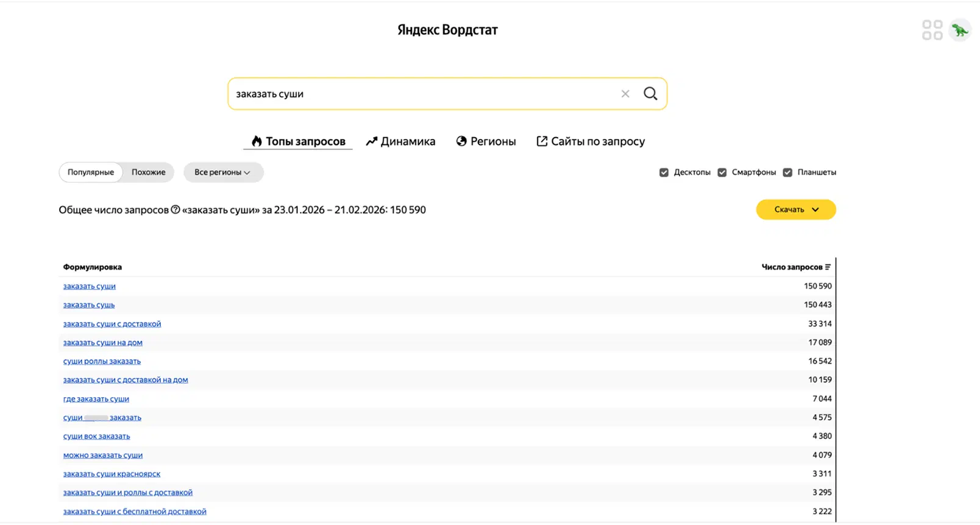Click the Формулировка column header
The image size is (980, 525).
(x=93, y=267)
